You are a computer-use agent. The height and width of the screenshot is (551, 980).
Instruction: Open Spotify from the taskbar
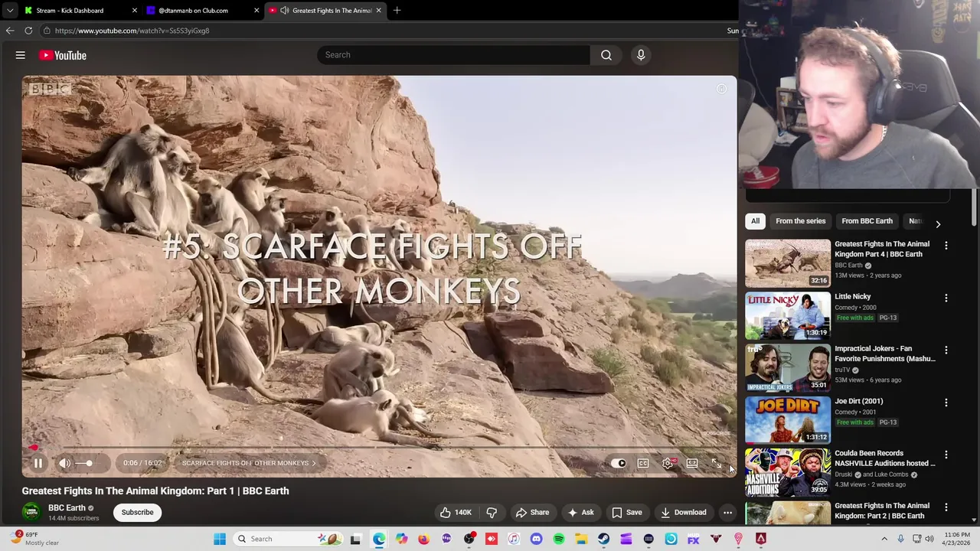coord(559,539)
